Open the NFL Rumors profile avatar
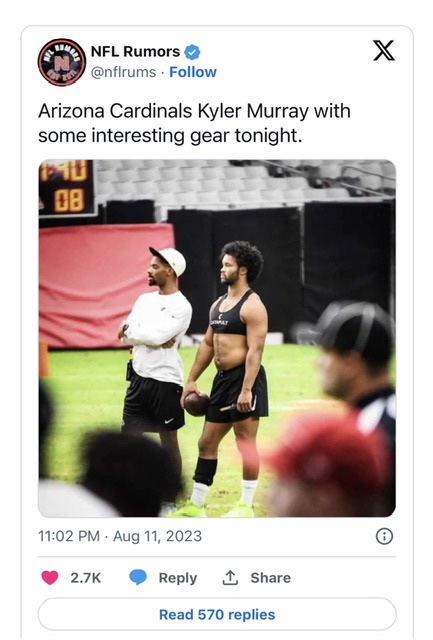Screen dimensions: 433x640 62,62
